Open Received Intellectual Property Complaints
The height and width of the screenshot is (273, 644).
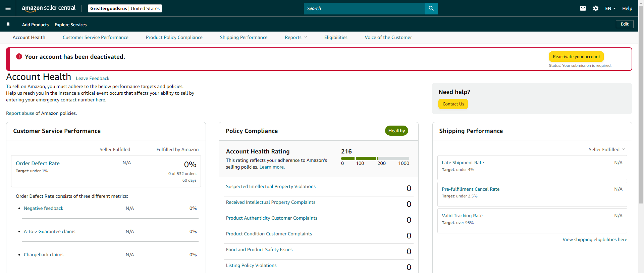tap(271, 202)
